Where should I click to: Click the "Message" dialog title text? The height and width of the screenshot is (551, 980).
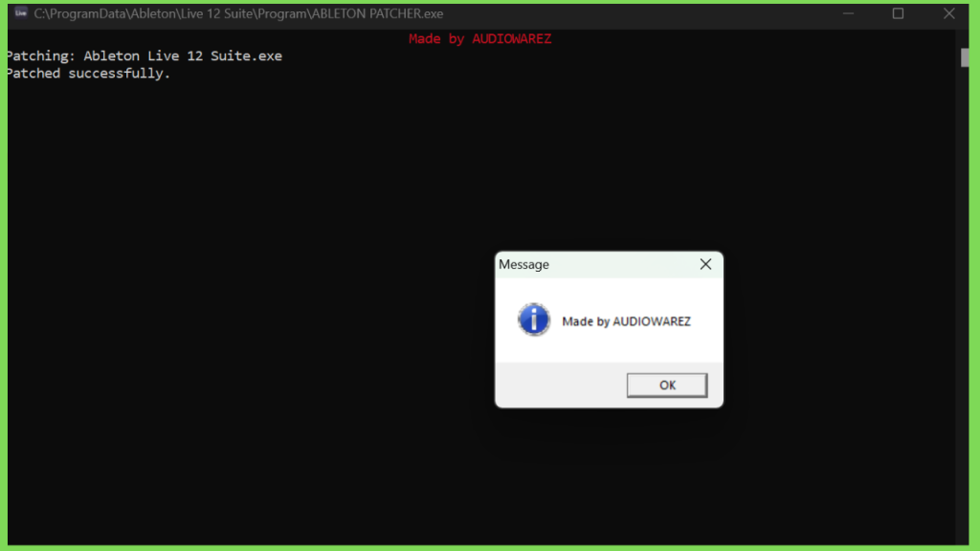(x=523, y=264)
